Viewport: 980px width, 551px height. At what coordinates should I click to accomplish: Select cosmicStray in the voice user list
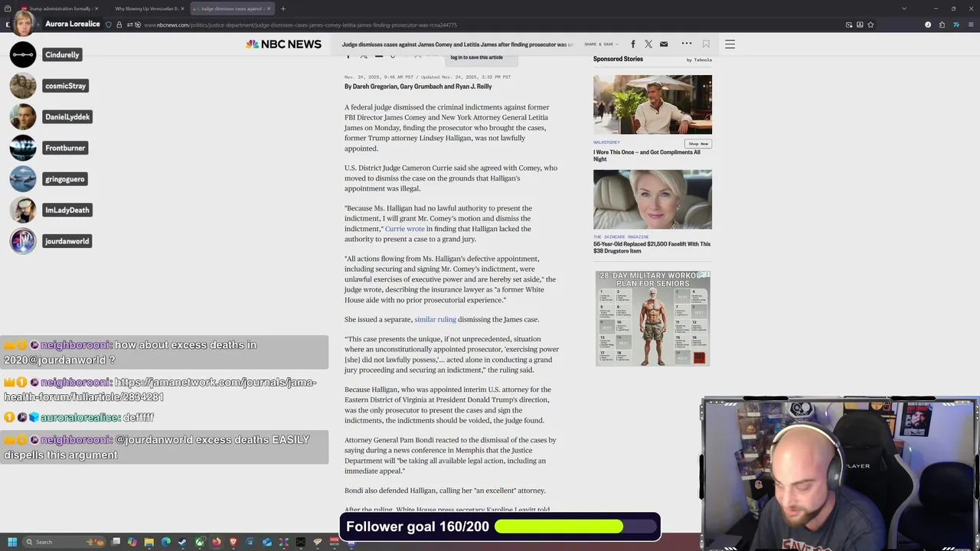click(x=65, y=86)
